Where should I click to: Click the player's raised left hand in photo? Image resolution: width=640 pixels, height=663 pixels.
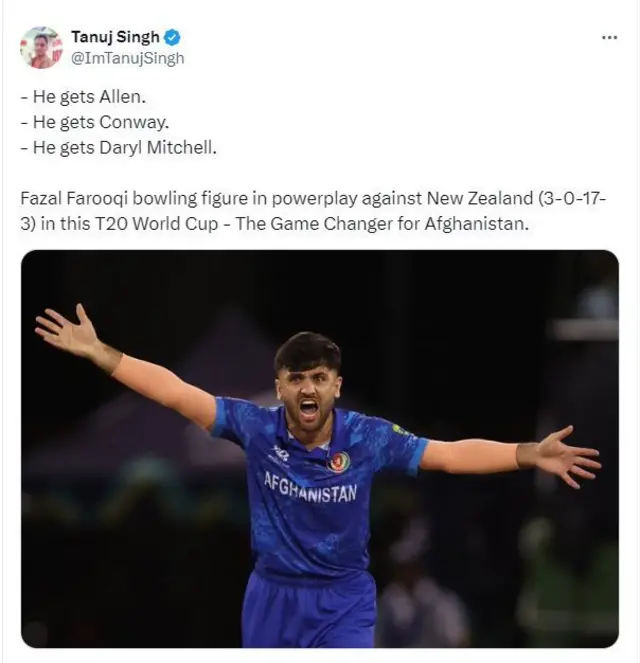click(x=68, y=326)
